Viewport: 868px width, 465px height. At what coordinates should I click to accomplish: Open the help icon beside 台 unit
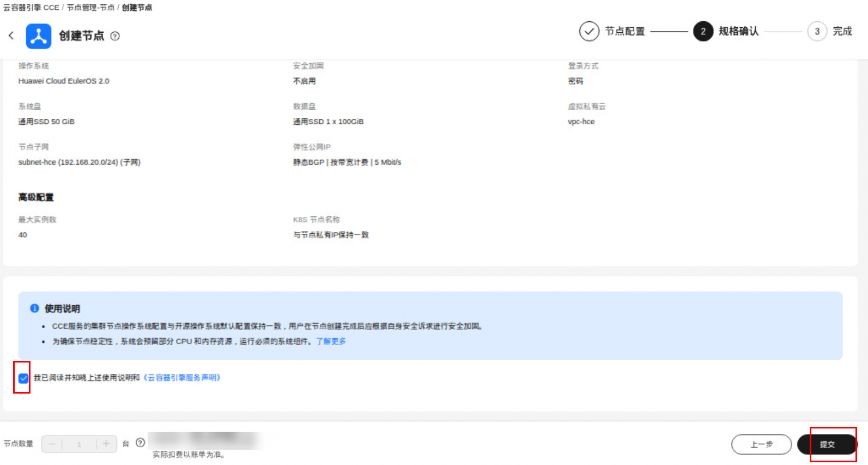tap(141, 443)
